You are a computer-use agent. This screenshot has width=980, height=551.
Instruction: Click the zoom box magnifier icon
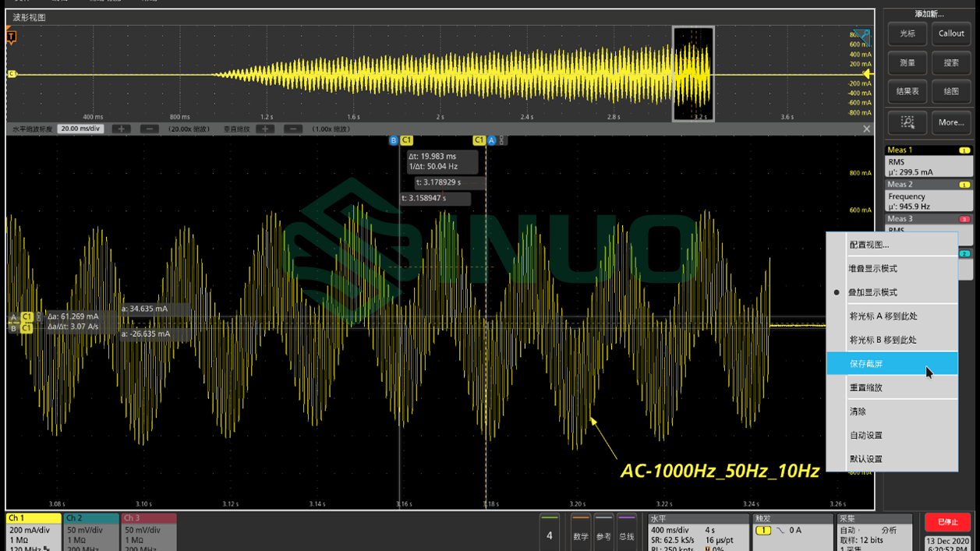click(x=907, y=122)
